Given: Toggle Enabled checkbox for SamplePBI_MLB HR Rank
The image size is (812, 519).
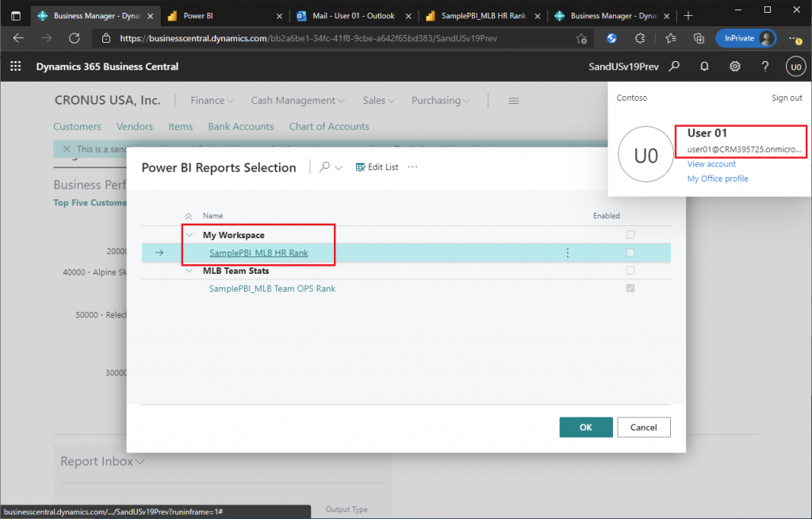Looking at the screenshot, I should click(x=630, y=252).
